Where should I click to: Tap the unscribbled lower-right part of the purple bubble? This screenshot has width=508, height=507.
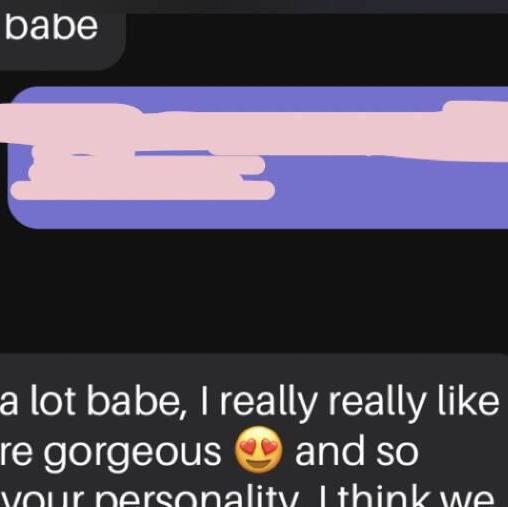[x=393, y=193]
